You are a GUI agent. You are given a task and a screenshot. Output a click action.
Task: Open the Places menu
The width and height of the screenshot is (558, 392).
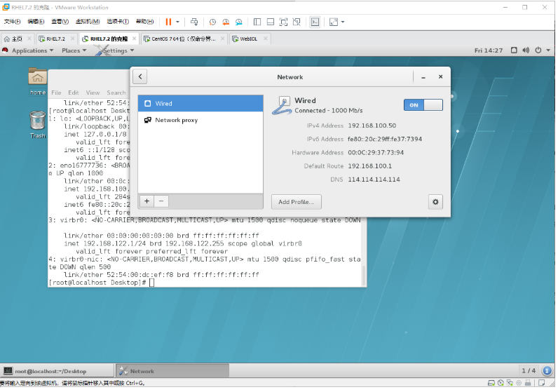pyautogui.click(x=74, y=50)
